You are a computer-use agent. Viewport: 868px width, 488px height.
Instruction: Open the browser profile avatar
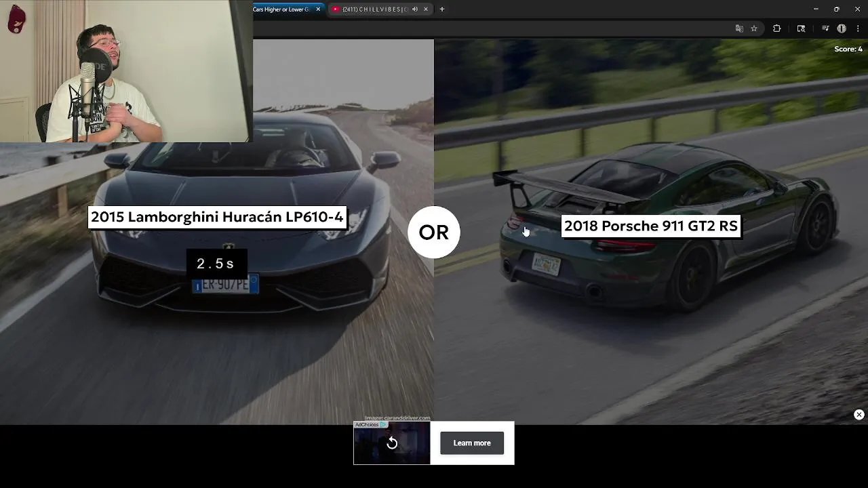click(x=842, y=28)
